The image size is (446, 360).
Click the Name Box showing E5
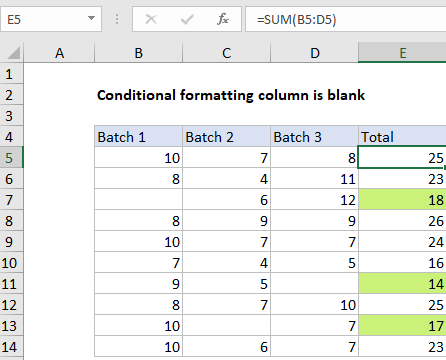tap(51, 19)
